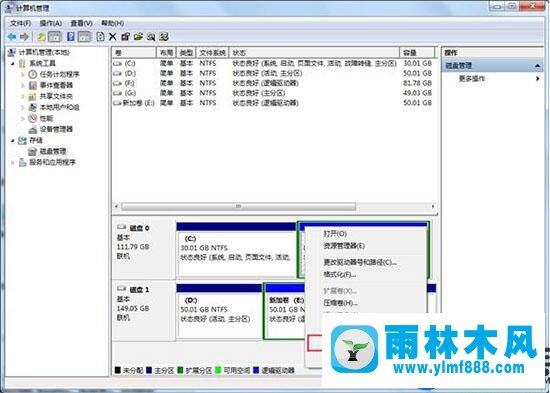The image size is (550, 393).
Task: Click left arrow of volume list scrollbar
Action: 116,207
